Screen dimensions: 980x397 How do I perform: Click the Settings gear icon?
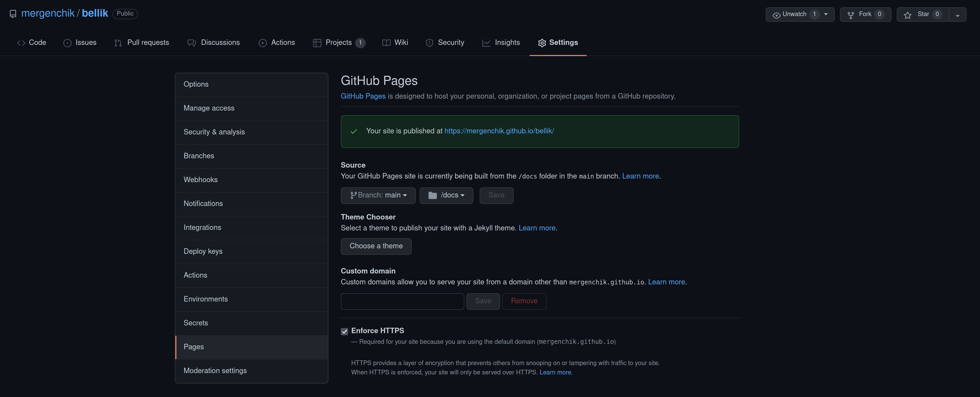tap(542, 43)
